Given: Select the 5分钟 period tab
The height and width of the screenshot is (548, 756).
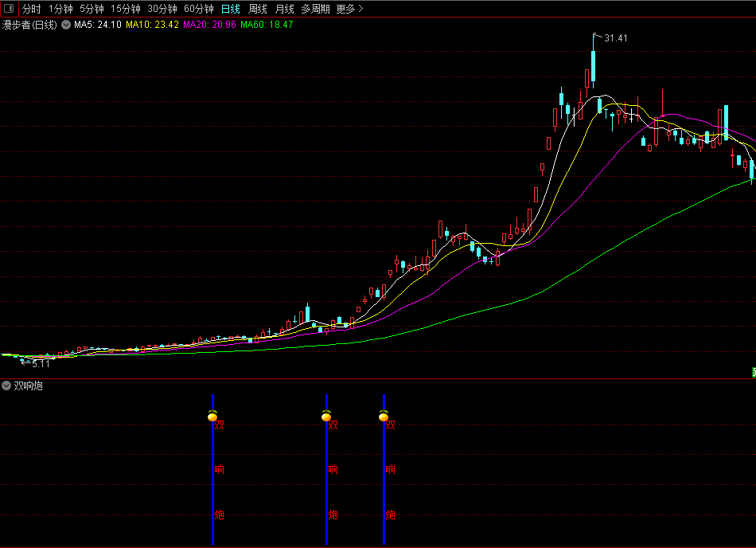Looking at the screenshot, I should [x=92, y=9].
